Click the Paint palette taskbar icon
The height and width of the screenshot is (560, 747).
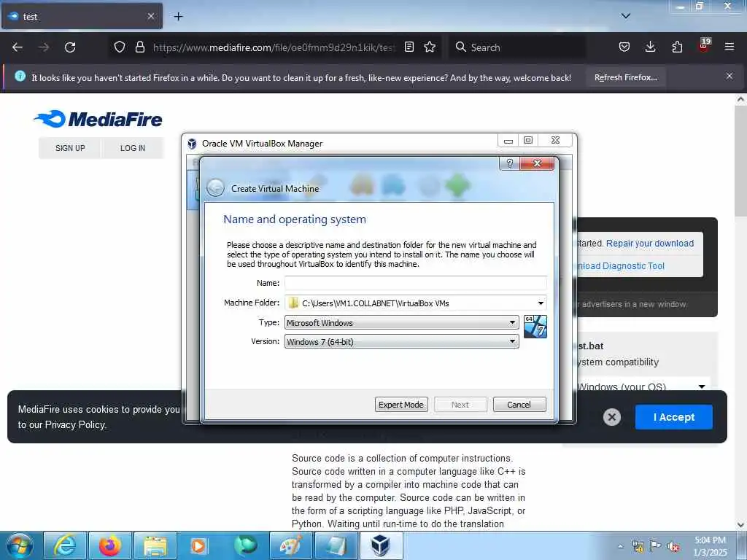(x=290, y=545)
